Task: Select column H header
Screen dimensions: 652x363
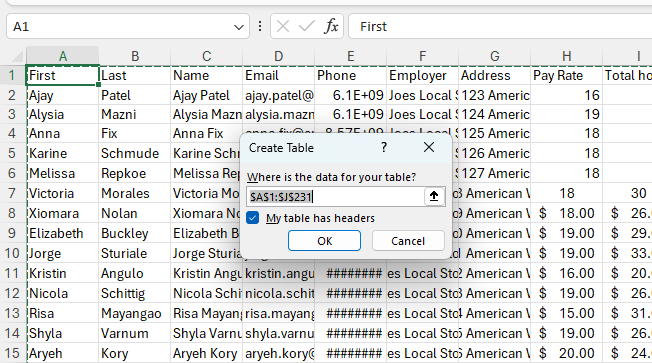Action: [566, 56]
